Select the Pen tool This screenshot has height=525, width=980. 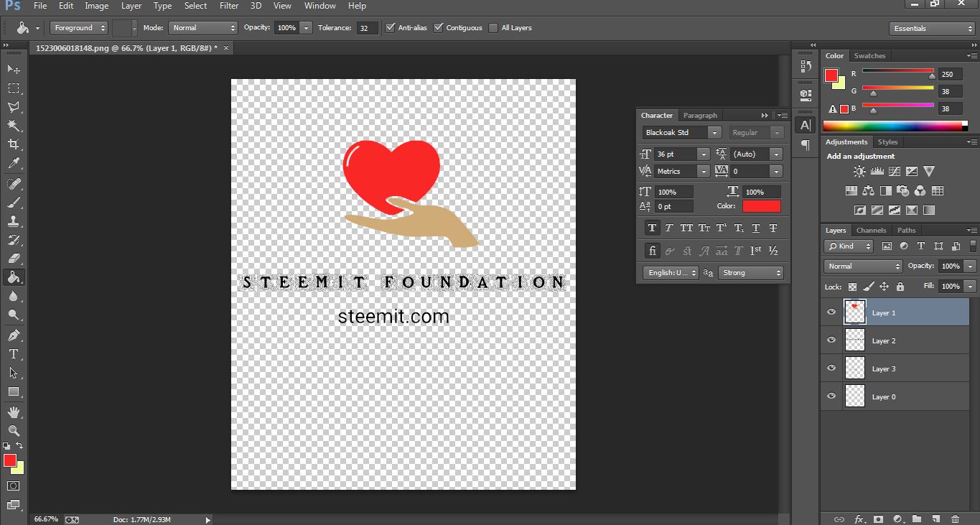14,335
